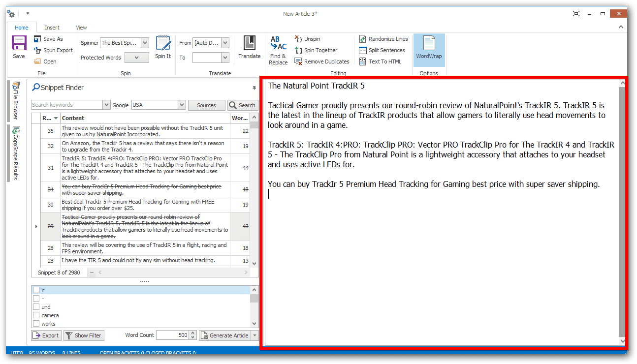Open a file with the Open button
The height and width of the screenshot is (364, 637).
45,61
